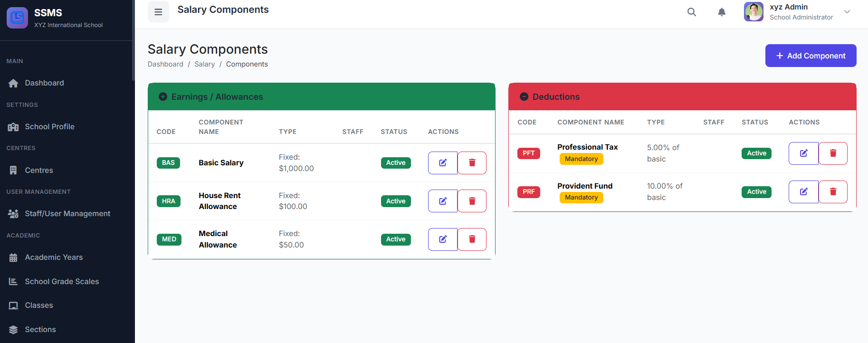Image resolution: width=868 pixels, height=343 pixels.
Task: Click the SSMS logo icon
Action: pyautogui.click(x=17, y=18)
